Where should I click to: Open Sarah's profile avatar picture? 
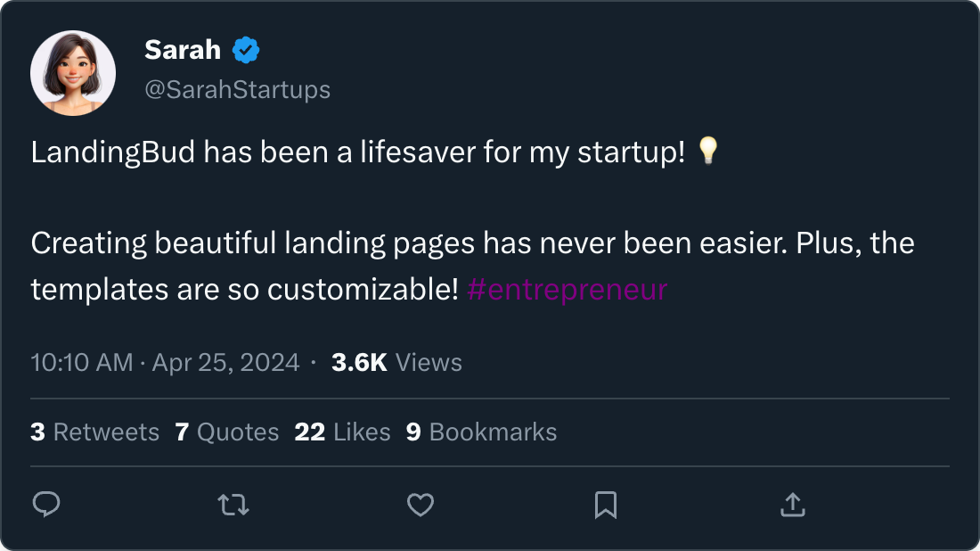tap(73, 73)
